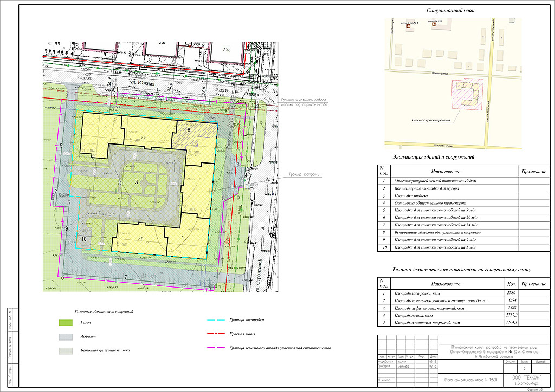Click the cyan Граница застройки legend line

click(x=216, y=321)
